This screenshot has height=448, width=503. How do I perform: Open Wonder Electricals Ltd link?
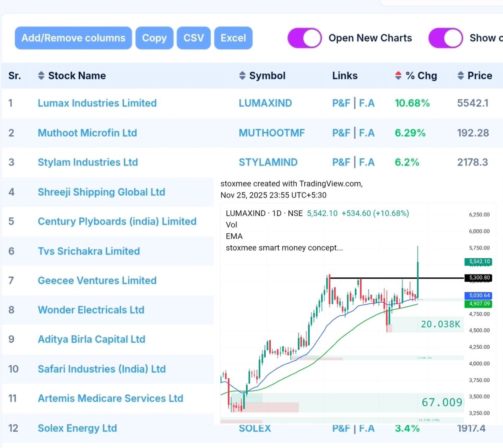pos(91,310)
